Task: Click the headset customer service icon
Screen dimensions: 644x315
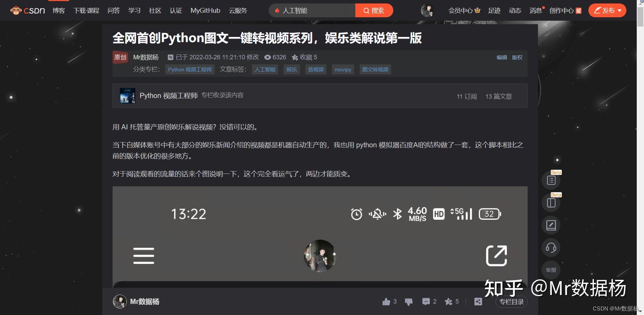Action: click(551, 247)
